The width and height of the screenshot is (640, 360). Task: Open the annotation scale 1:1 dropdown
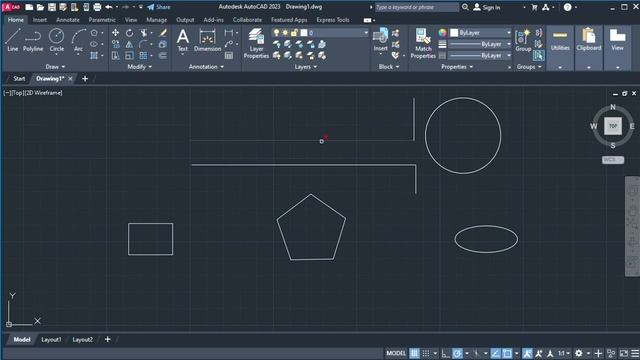564,353
